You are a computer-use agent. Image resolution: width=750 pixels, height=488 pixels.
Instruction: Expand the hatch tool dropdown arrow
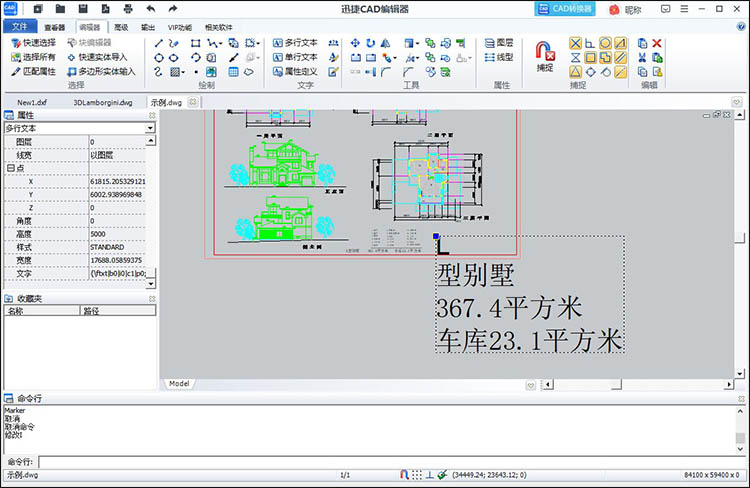(x=183, y=72)
